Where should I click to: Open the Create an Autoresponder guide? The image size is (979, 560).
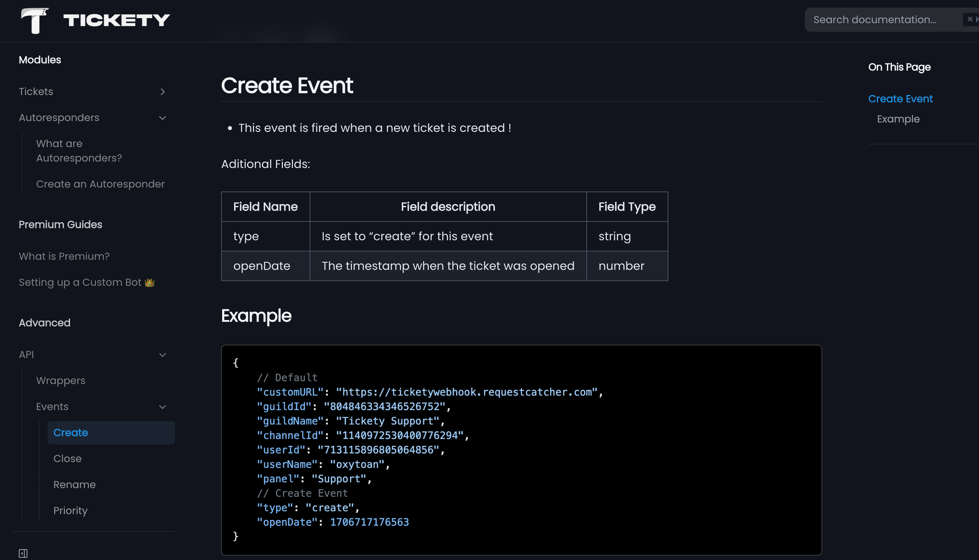point(100,184)
